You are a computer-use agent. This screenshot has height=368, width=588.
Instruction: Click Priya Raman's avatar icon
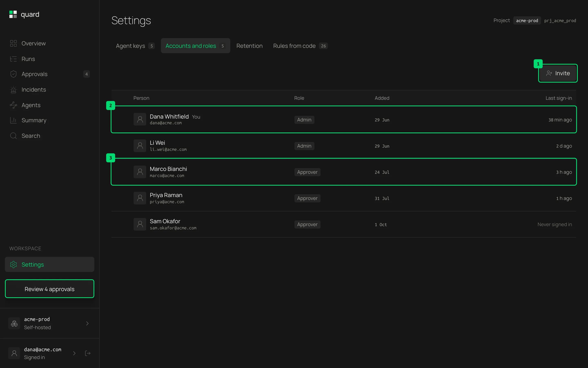pos(140,198)
